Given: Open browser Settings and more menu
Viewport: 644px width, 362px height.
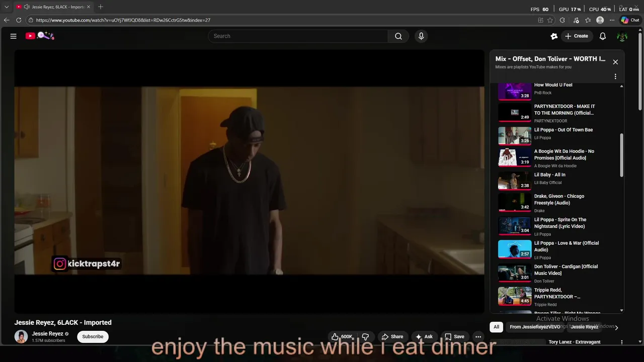Looking at the screenshot, I should tap(612, 20).
